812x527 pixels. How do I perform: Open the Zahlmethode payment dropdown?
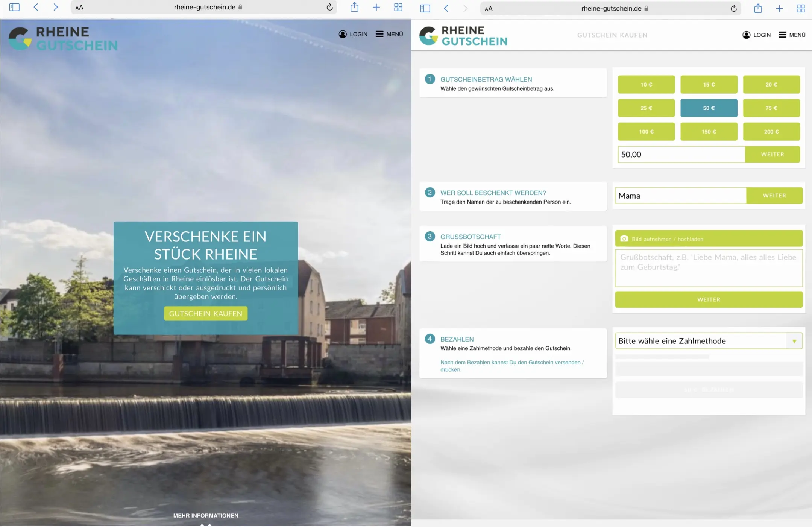(x=709, y=341)
